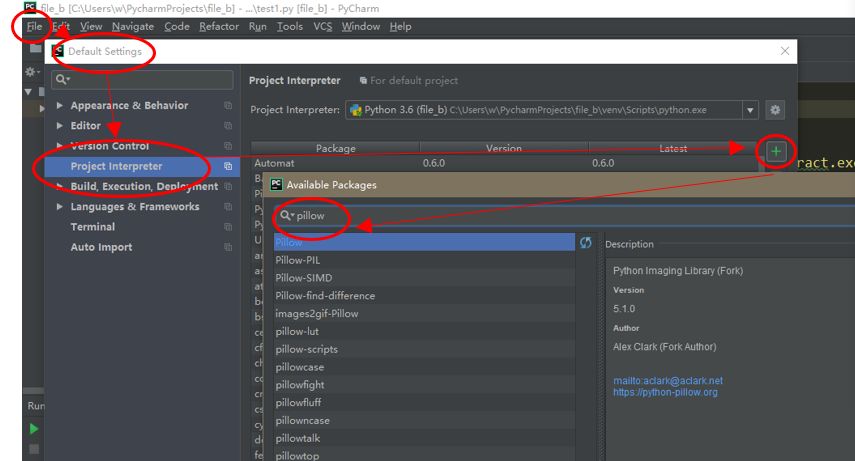Click project-level icon beside Terminal

228,227
